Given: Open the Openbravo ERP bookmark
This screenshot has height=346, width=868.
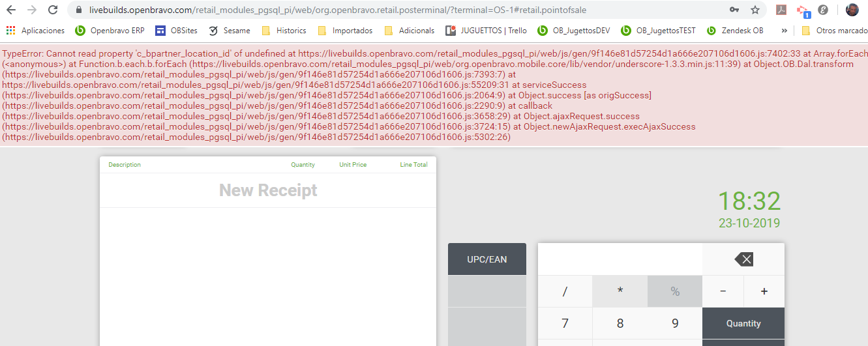Looking at the screenshot, I should (x=110, y=31).
